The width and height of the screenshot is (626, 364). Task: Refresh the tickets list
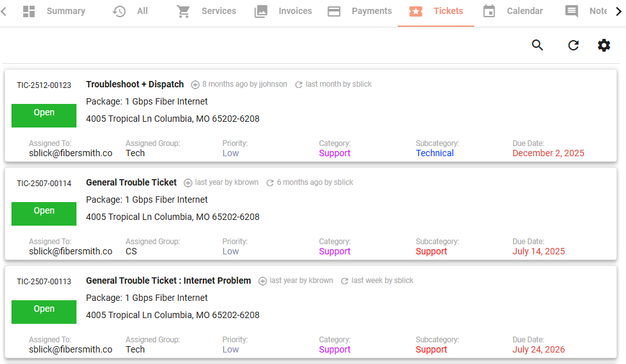573,45
